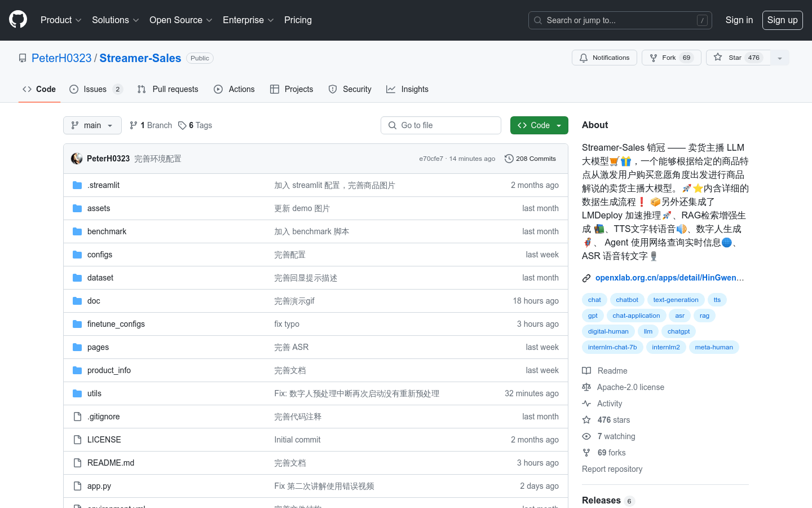Switch to the Pull requests tab
The image size is (812, 508).
tap(168, 89)
